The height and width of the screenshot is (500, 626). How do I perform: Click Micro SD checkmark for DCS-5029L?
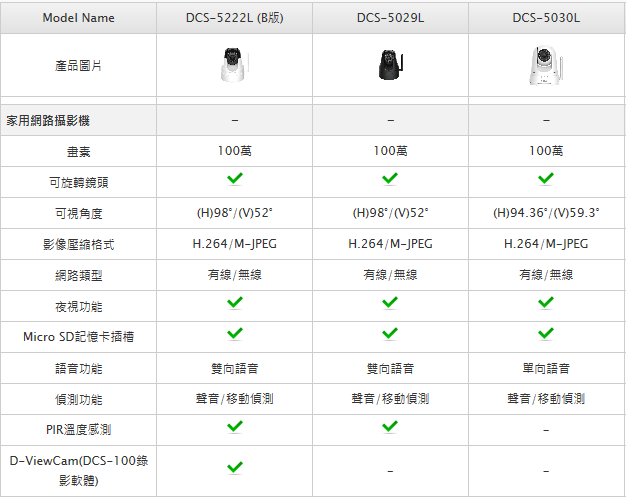[390, 333]
